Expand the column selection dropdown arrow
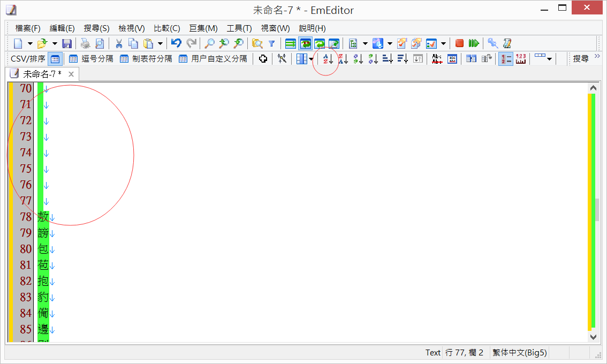This screenshot has width=607, height=364. click(x=311, y=59)
